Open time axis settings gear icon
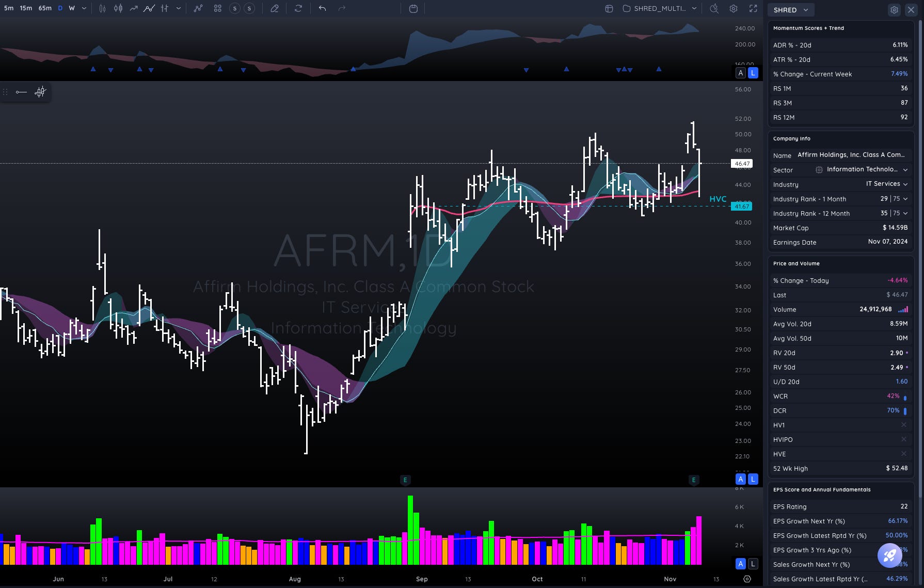 click(747, 579)
